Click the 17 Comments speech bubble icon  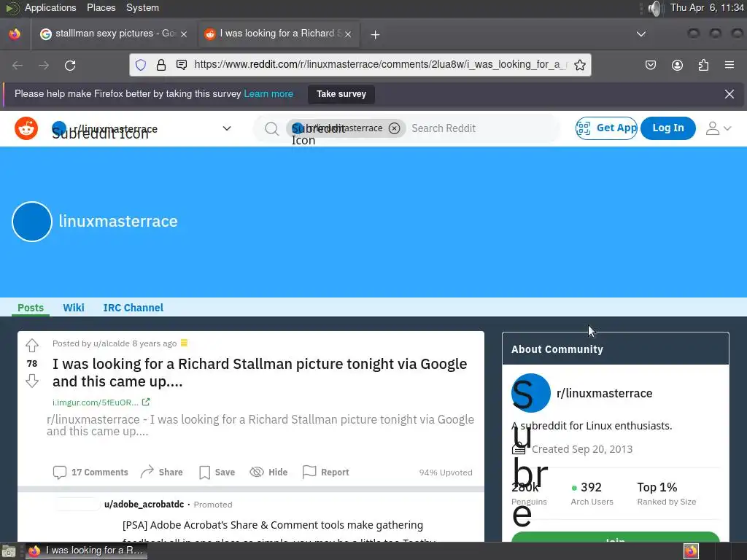[60, 472]
